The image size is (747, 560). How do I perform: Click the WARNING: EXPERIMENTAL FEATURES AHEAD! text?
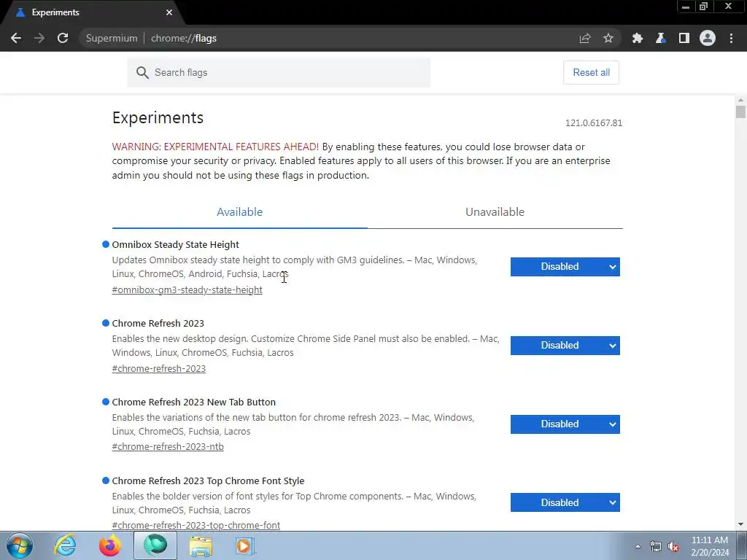[x=215, y=147]
